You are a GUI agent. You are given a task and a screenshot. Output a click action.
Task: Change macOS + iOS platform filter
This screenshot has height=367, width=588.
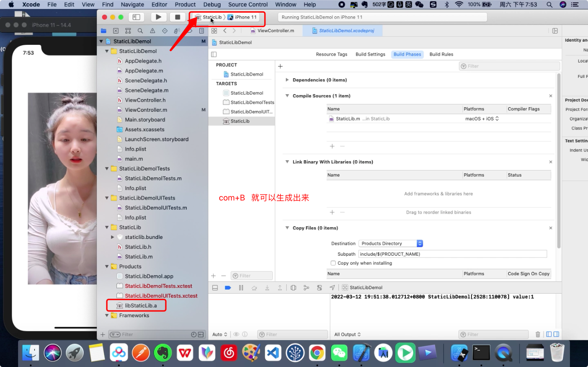482,119
